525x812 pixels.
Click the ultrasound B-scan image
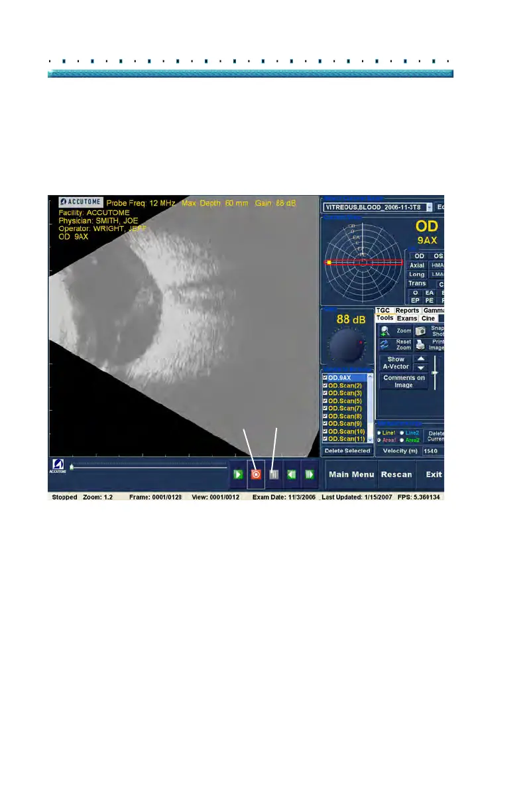(x=184, y=325)
